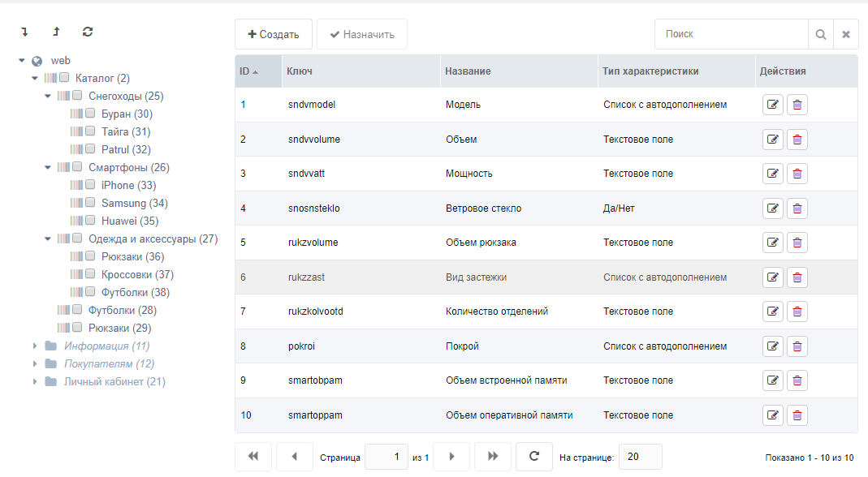Edit the rukzvolume row
The image size is (868, 477).
773,243
